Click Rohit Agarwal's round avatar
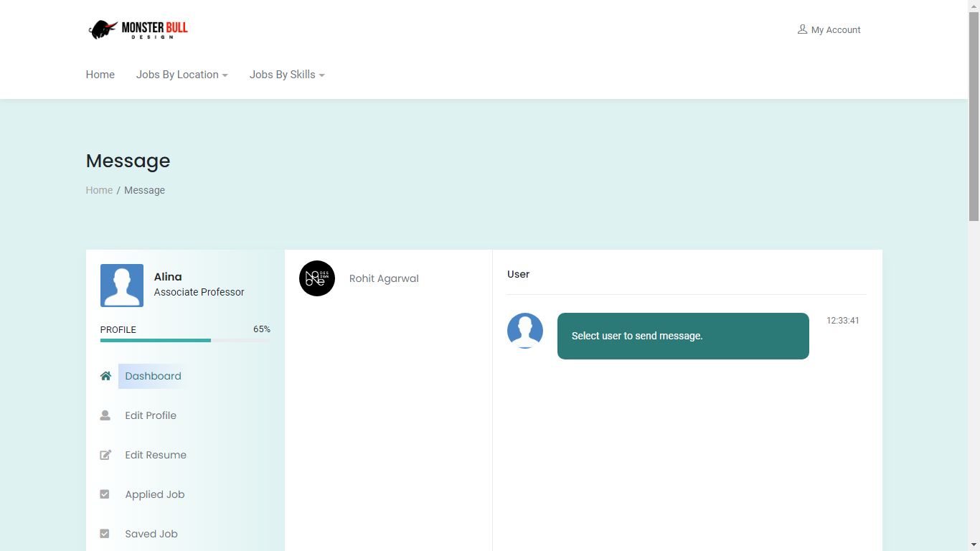 (x=317, y=278)
